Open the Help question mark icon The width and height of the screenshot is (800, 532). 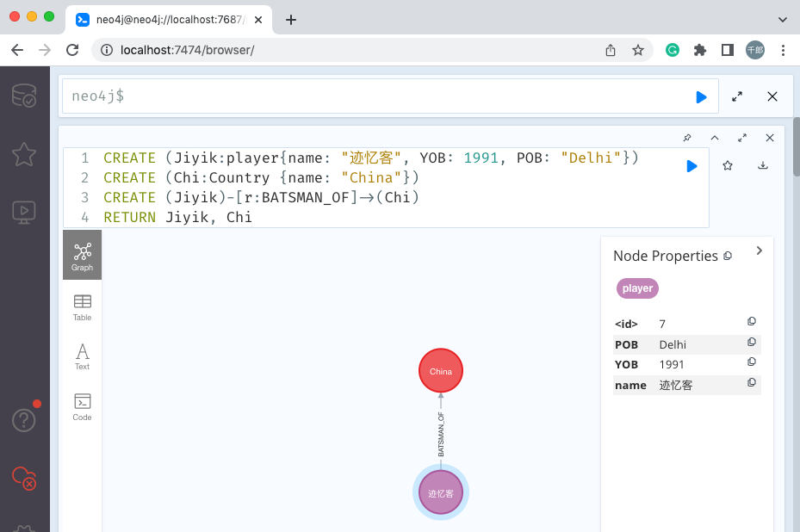(x=24, y=420)
